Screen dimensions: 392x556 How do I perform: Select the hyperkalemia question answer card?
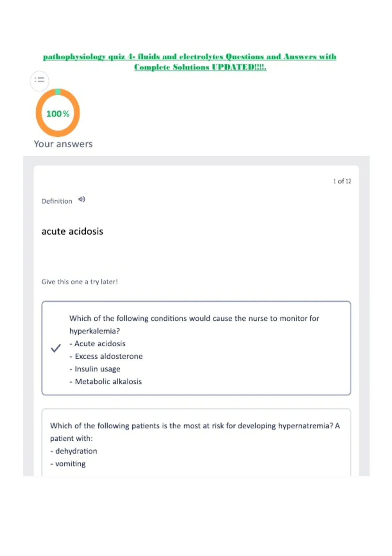(x=196, y=348)
